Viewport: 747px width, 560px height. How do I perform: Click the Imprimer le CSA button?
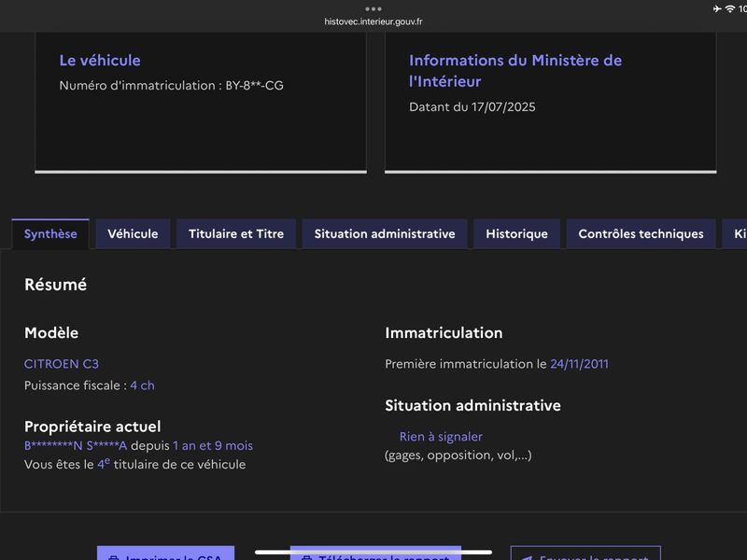166,553
